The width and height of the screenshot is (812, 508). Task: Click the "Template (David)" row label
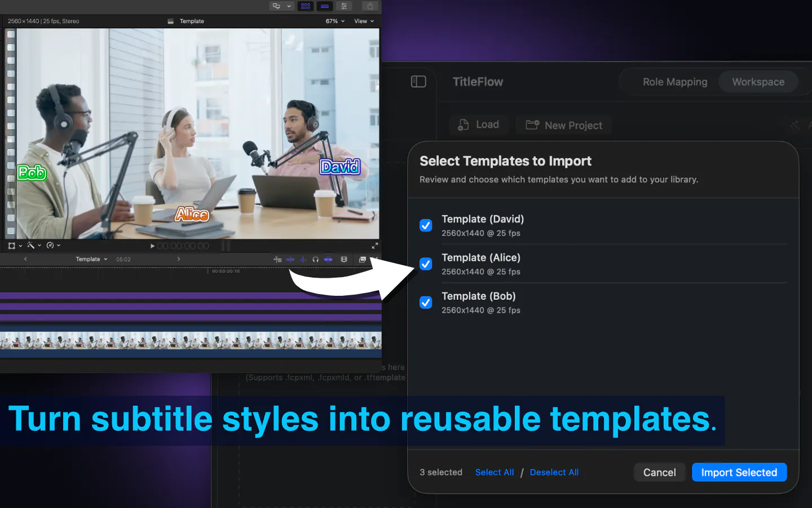[483, 219]
